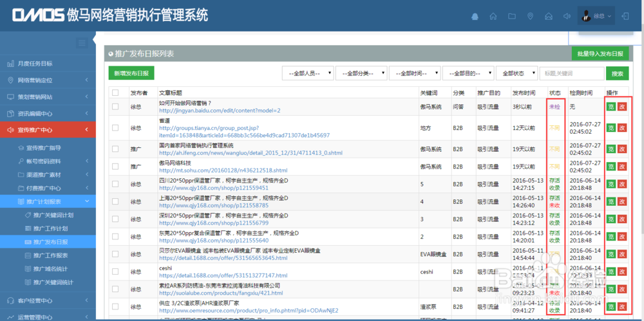Open the --全部分类-- dropdown filter
The image size is (644, 321).
click(x=361, y=73)
